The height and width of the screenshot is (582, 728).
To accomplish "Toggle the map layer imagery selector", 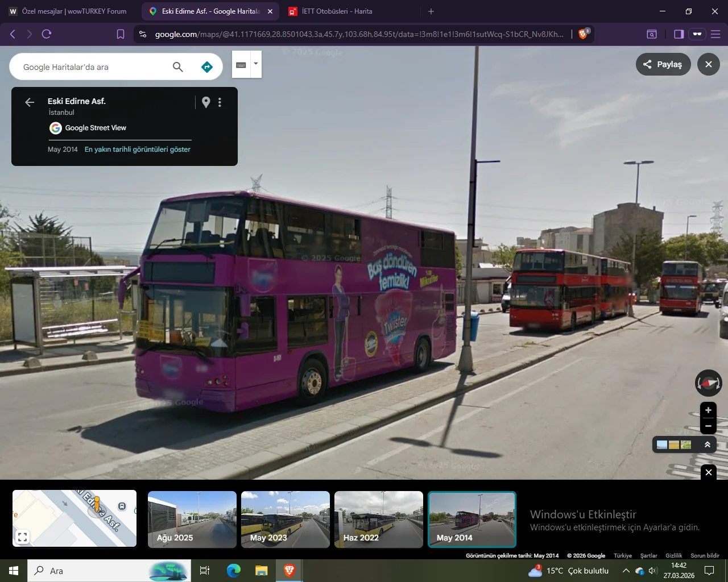I will pos(674,444).
